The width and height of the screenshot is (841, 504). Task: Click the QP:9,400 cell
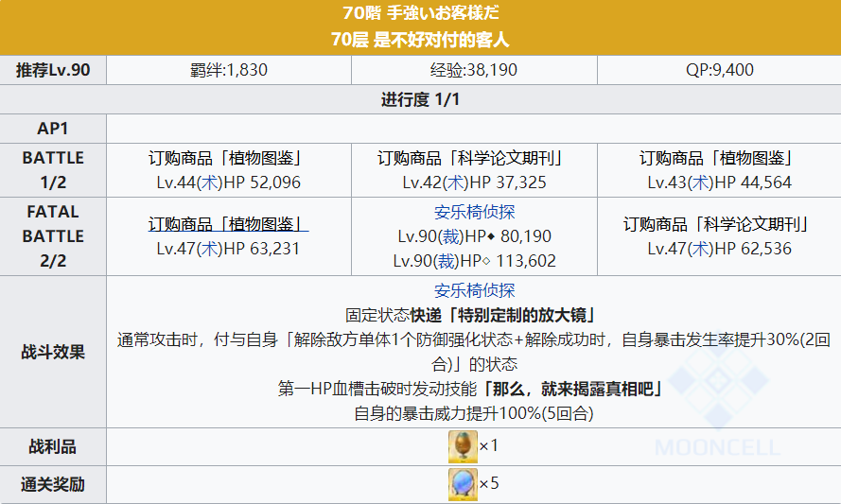tap(719, 70)
